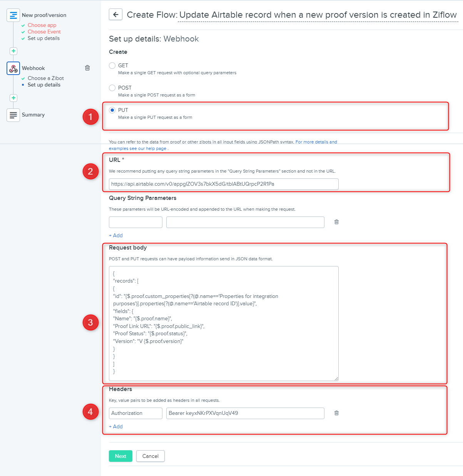This screenshot has width=463, height=476.
Task: Open the New proof/version step icon
Action: pos(13,15)
